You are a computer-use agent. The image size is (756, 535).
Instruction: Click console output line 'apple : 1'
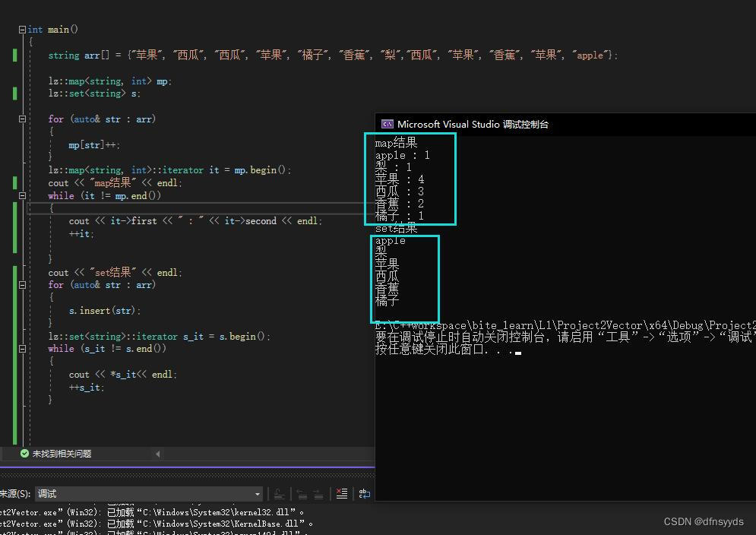402,155
